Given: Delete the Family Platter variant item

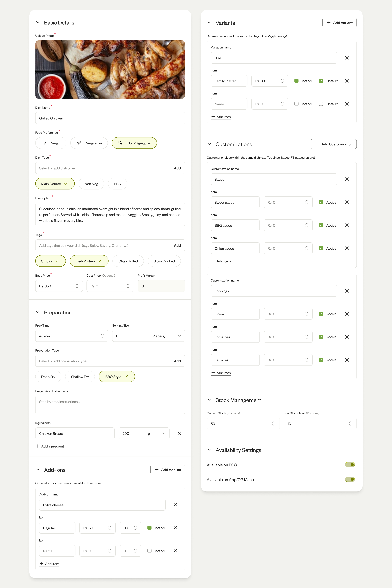Looking at the screenshot, I should tap(347, 81).
